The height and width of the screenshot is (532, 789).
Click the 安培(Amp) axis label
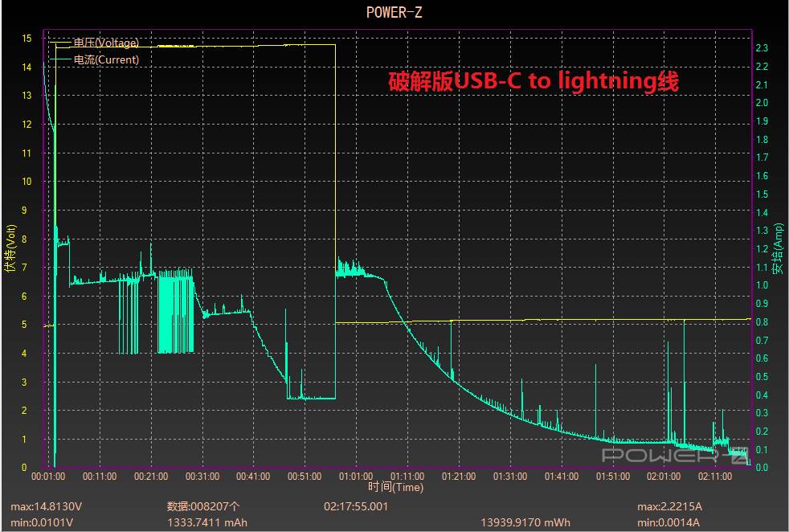(x=779, y=248)
